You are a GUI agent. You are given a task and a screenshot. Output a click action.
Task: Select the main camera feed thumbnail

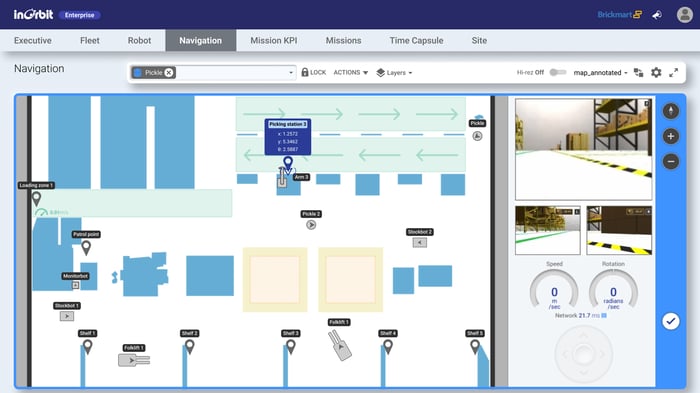pos(583,149)
